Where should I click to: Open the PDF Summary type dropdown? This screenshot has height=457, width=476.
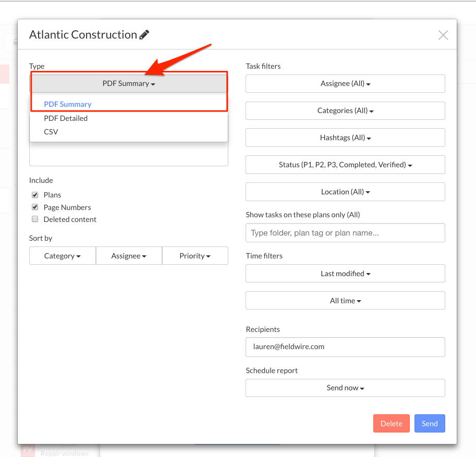pos(129,83)
